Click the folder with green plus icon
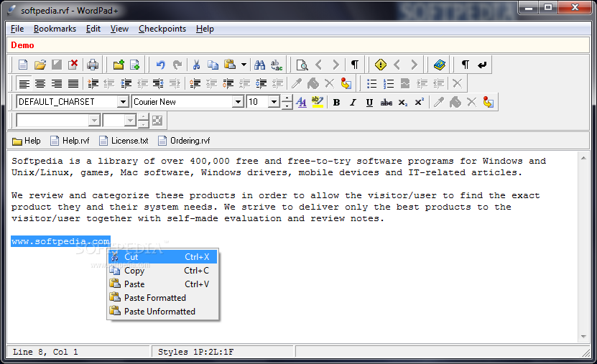This screenshot has width=597, height=364. click(x=119, y=65)
